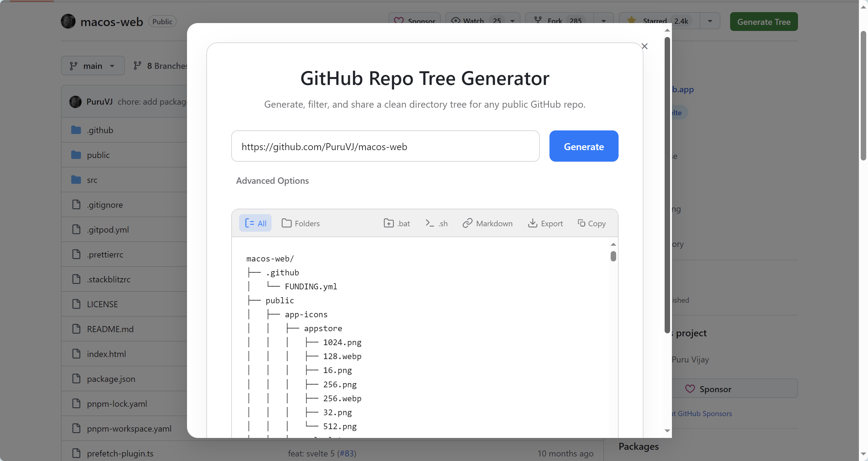Toggle the Starred button
868x461 pixels.
click(659, 21)
